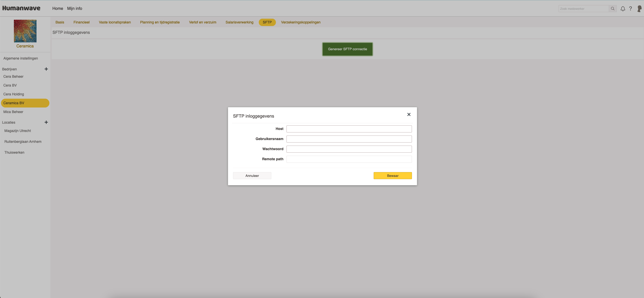Click the search magnifier icon
Image resolution: width=644 pixels, height=298 pixels.
(x=613, y=9)
